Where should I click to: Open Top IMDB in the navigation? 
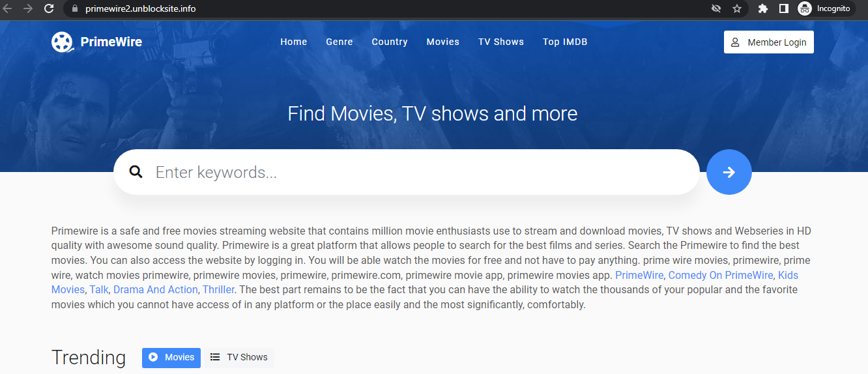(565, 42)
